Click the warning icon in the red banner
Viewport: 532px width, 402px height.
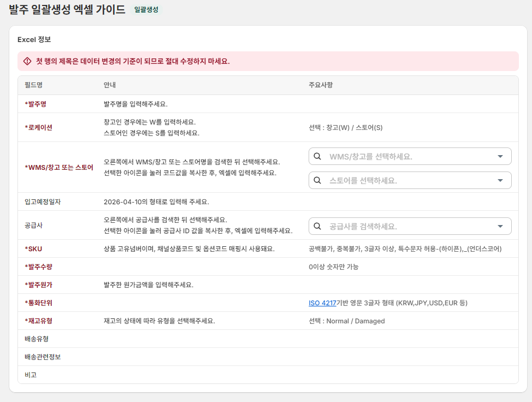click(x=27, y=61)
